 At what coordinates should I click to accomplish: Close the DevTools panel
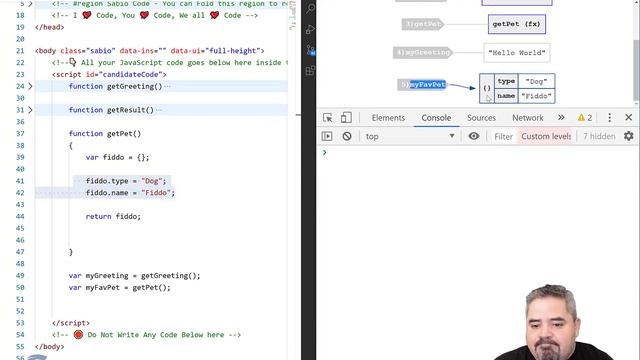pyautogui.click(x=629, y=118)
